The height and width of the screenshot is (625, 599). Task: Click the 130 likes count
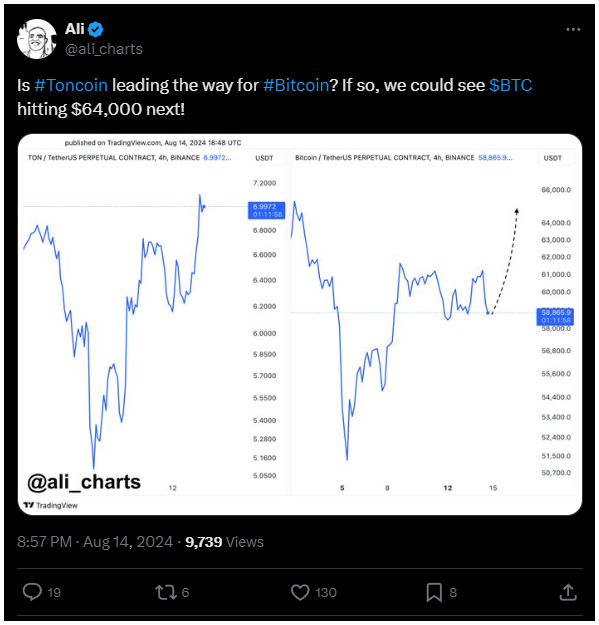pos(326,592)
